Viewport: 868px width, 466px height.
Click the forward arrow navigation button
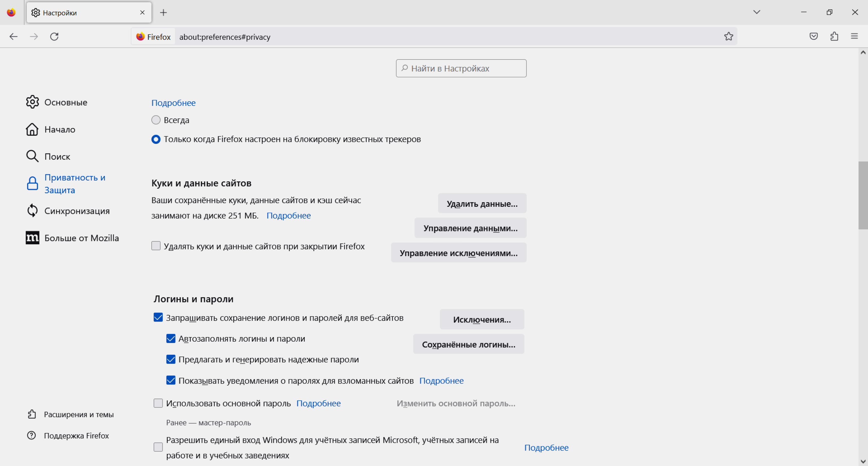[x=34, y=36]
